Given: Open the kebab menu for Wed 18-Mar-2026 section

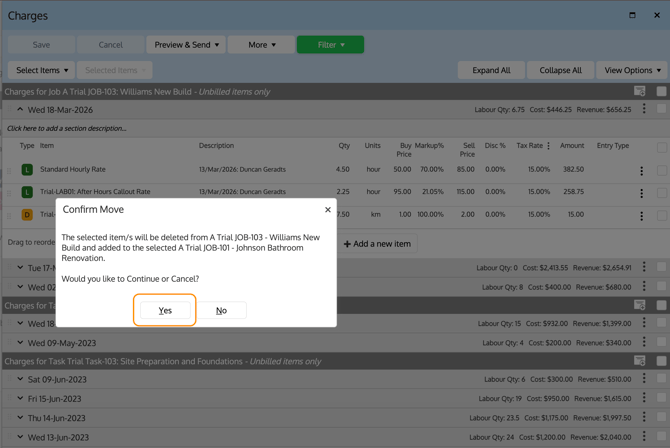Looking at the screenshot, I should [644, 110].
